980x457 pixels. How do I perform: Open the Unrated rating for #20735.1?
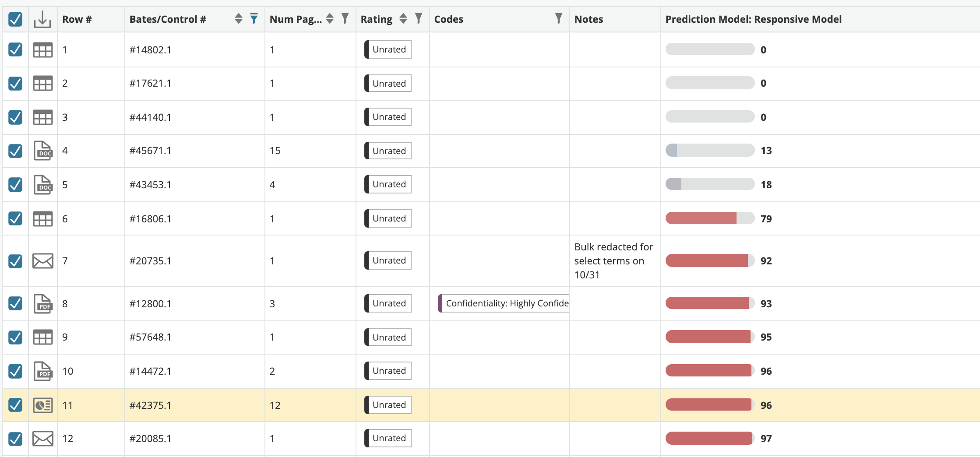[x=388, y=260]
